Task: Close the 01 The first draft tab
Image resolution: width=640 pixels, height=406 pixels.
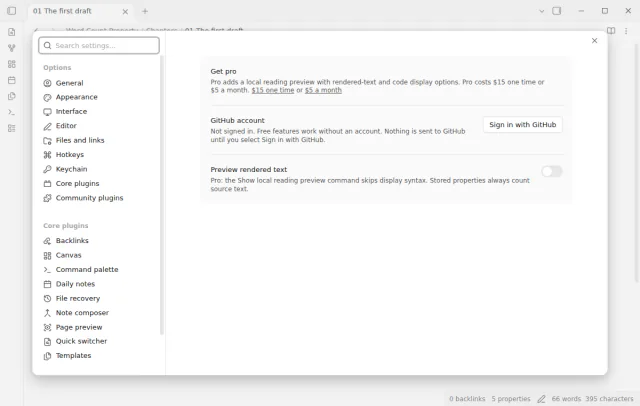Action: (125, 12)
